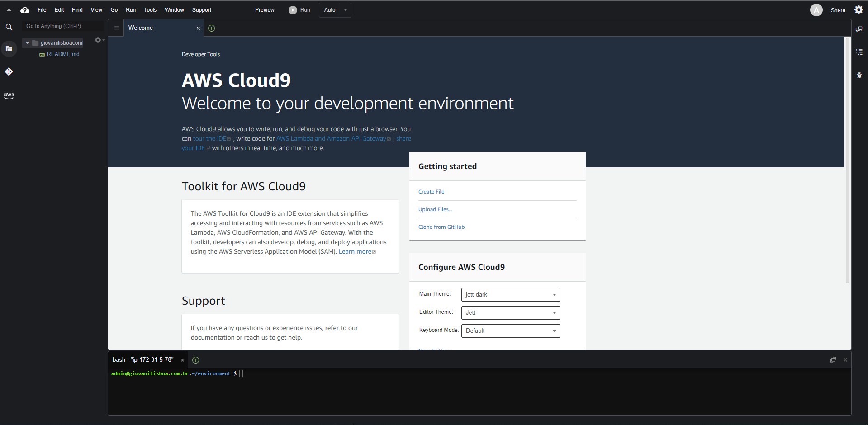Image resolution: width=868 pixels, height=425 pixels.
Task: Click the Configure AWS Cloud9 heading
Action: 461,267
